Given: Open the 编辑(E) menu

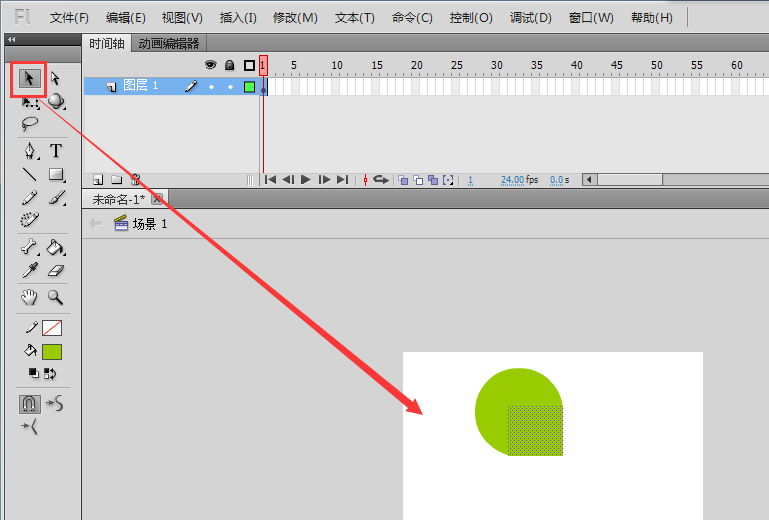Looking at the screenshot, I should [126, 18].
